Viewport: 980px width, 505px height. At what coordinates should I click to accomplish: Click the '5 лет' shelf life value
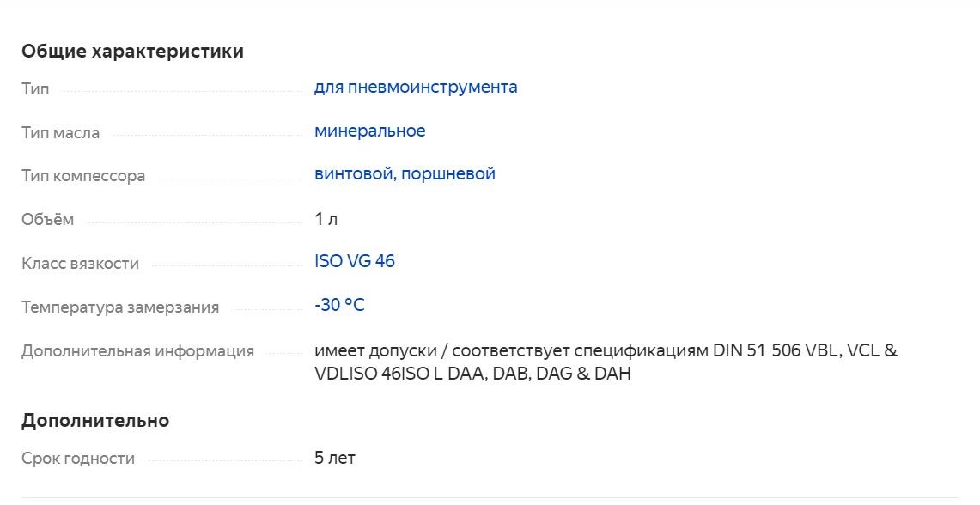[335, 458]
